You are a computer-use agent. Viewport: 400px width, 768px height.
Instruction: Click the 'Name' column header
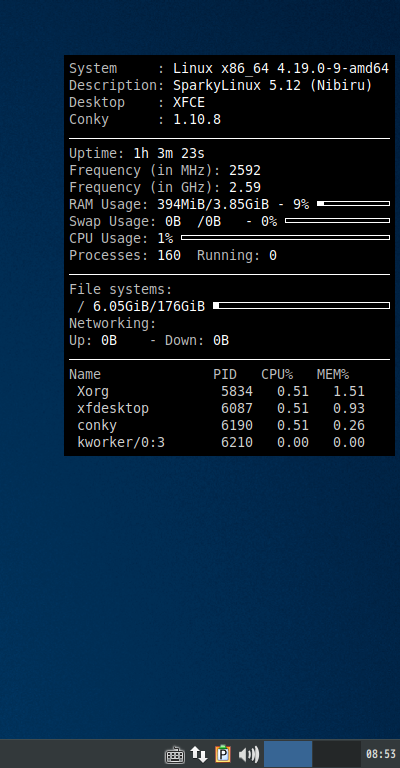(x=85, y=375)
